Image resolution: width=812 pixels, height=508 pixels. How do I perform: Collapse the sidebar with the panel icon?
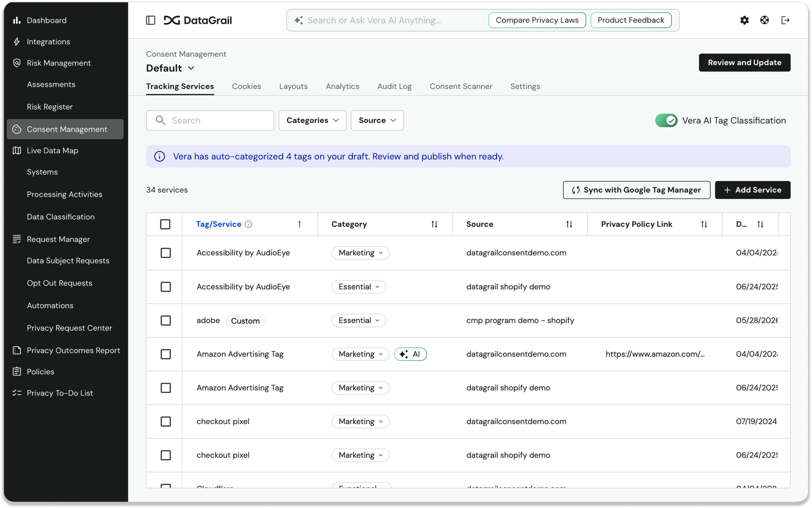pyautogui.click(x=151, y=20)
